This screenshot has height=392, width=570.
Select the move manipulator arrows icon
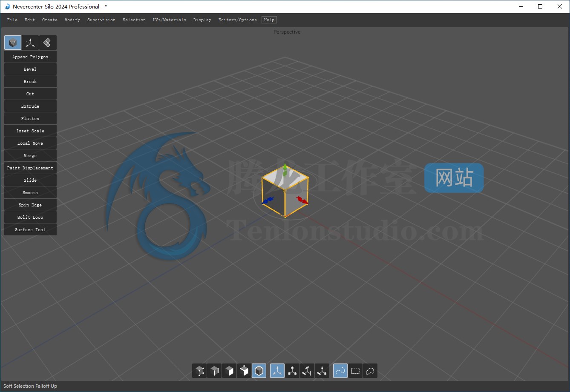277,371
